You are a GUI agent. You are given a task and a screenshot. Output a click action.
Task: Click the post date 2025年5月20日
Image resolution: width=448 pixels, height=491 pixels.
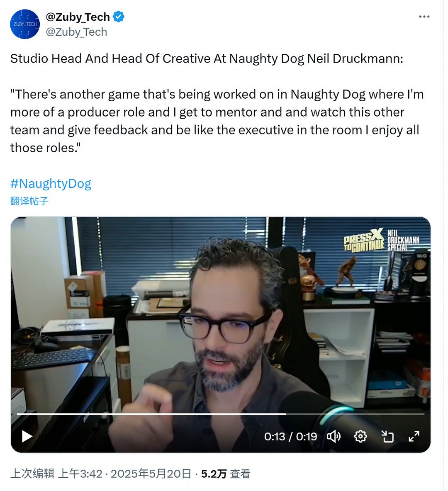point(151,474)
